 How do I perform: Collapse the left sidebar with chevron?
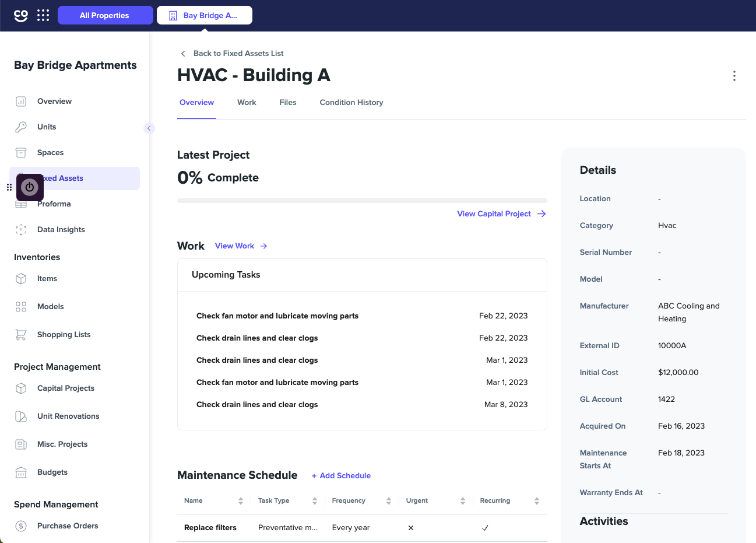[149, 128]
